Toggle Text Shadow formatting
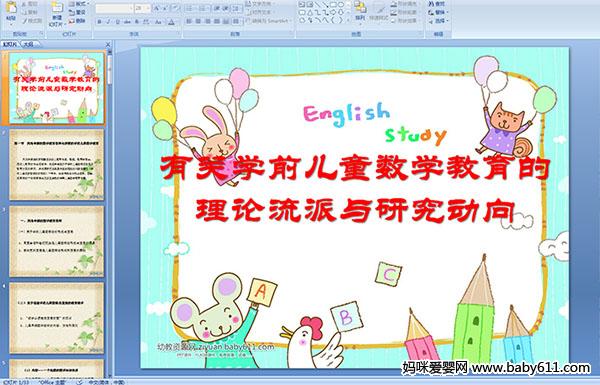Screen dimensions: 600x385 coord(137,22)
